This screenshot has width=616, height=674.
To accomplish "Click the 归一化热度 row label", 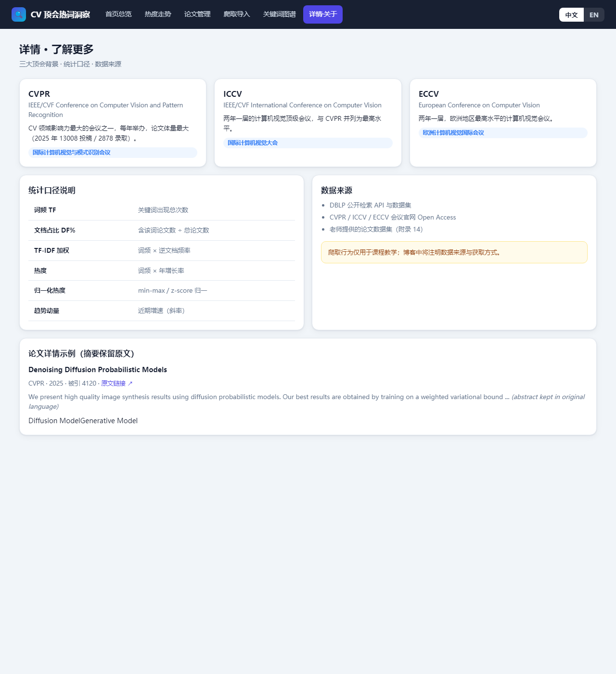I will pos(50,290).
